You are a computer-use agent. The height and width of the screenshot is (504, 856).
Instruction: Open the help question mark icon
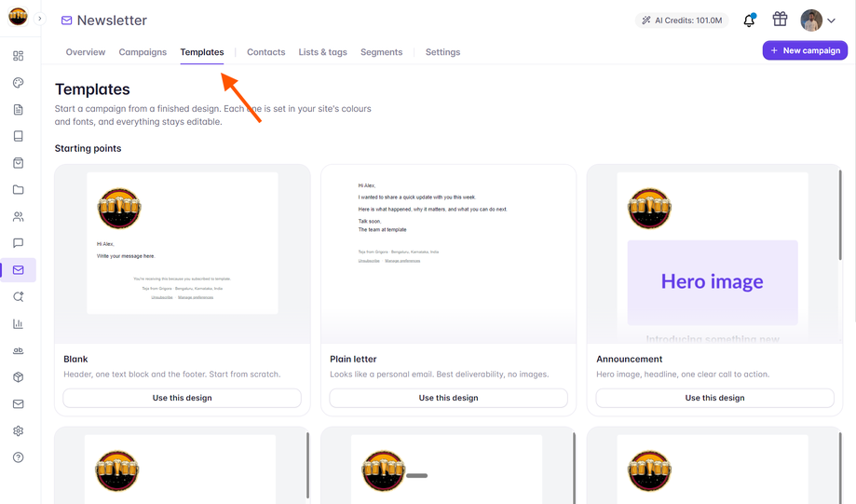click(18, 457)
